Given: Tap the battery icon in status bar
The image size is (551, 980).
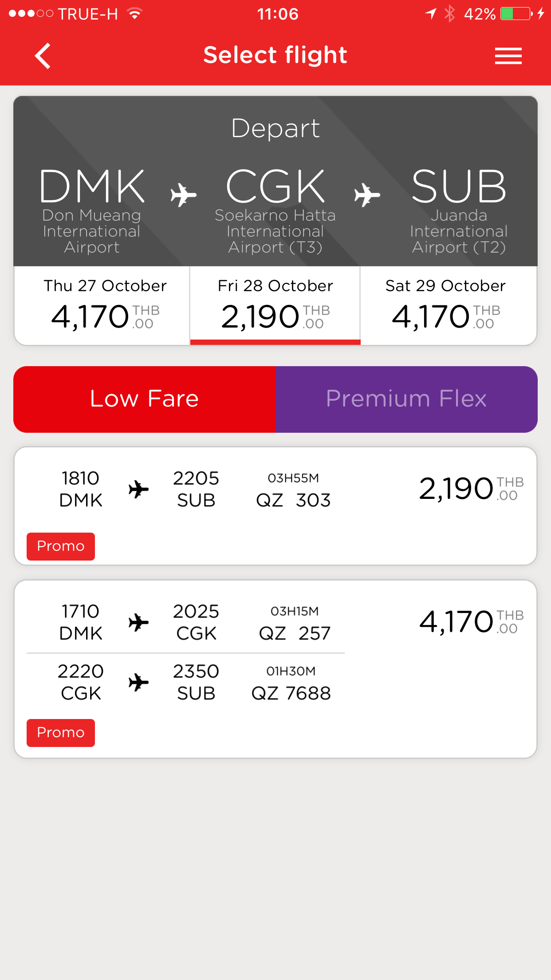Looking at the screenshot, I should point(516,14).
